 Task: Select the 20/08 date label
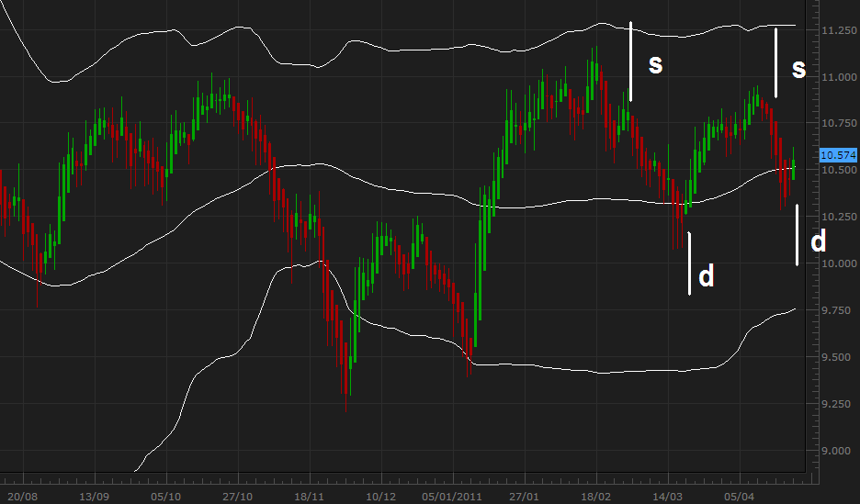(23, 497)
